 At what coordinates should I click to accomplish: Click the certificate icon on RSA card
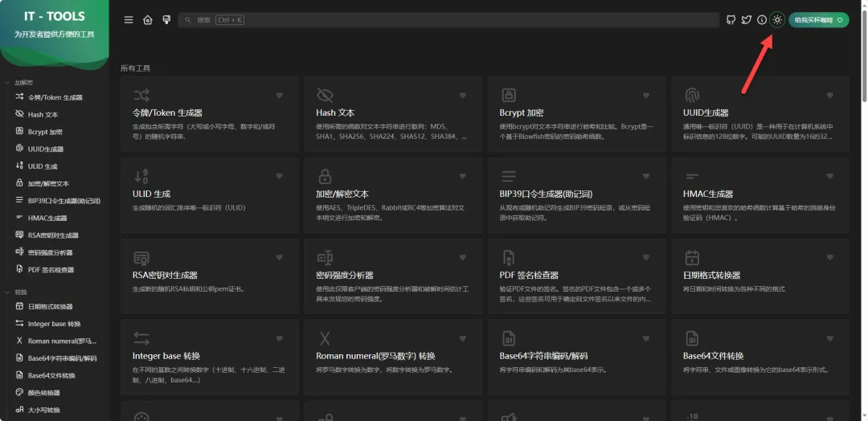click(141, 257)
